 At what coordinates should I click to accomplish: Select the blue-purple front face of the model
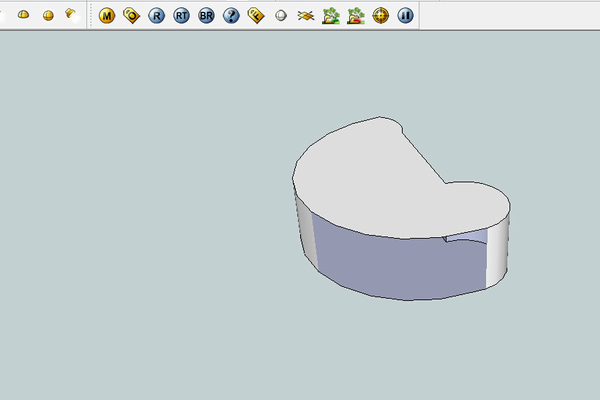tap(400, 268)
